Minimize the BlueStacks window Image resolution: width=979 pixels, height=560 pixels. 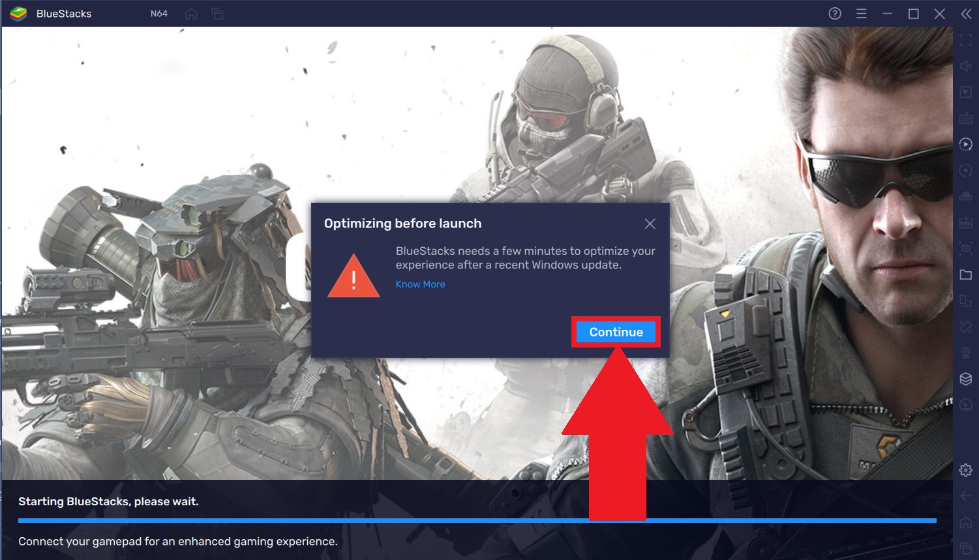coord(887,14)
